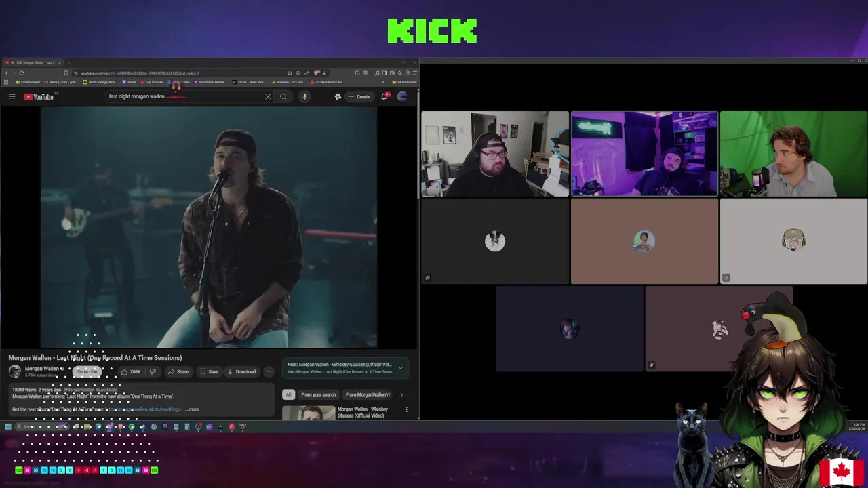Image resolution: width=868 pixels, height=488 pixels.
Task: Open Whiskey Glasses video thumbnail
Action: [x=309, y=412]
